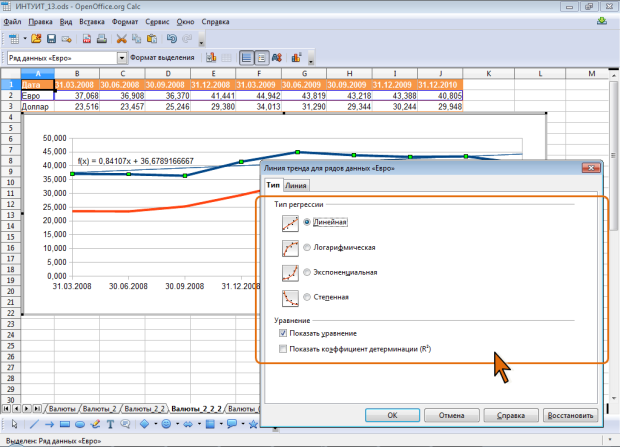
Task: Close the trend line dialog
Action: coord(591,168)
